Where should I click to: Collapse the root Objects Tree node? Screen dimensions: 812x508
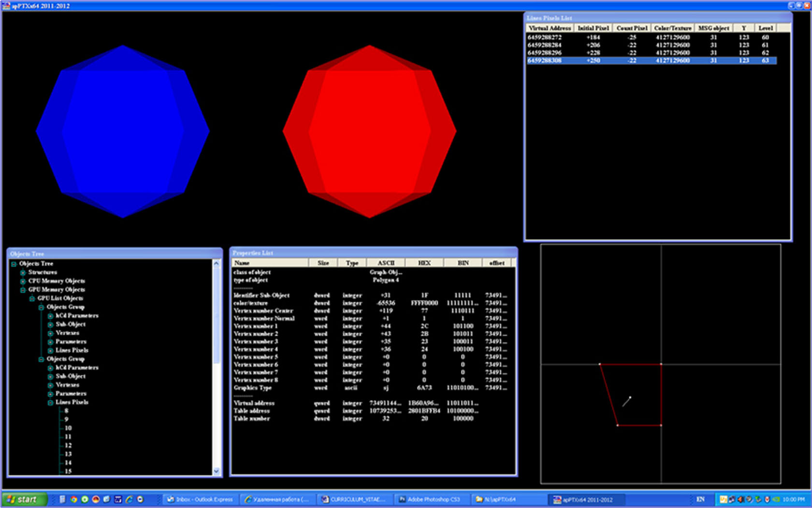[14, 264]
